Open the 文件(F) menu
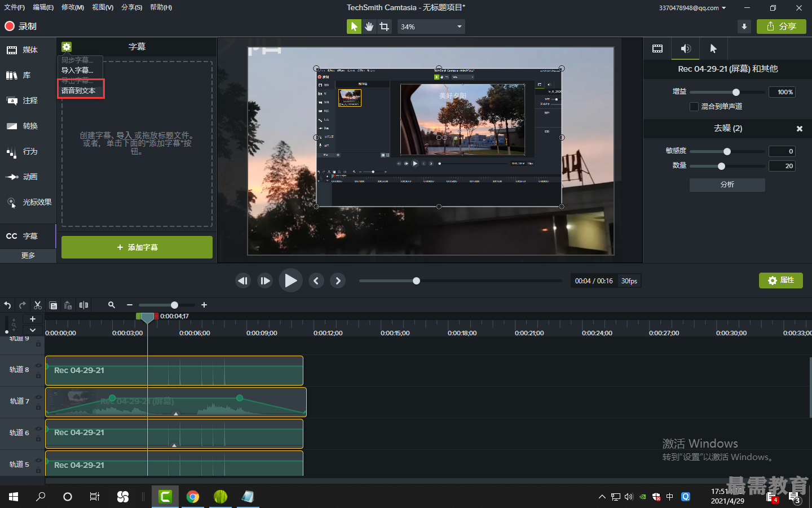The height and width of the screenshot is (508, 812). tap(14, 7)
